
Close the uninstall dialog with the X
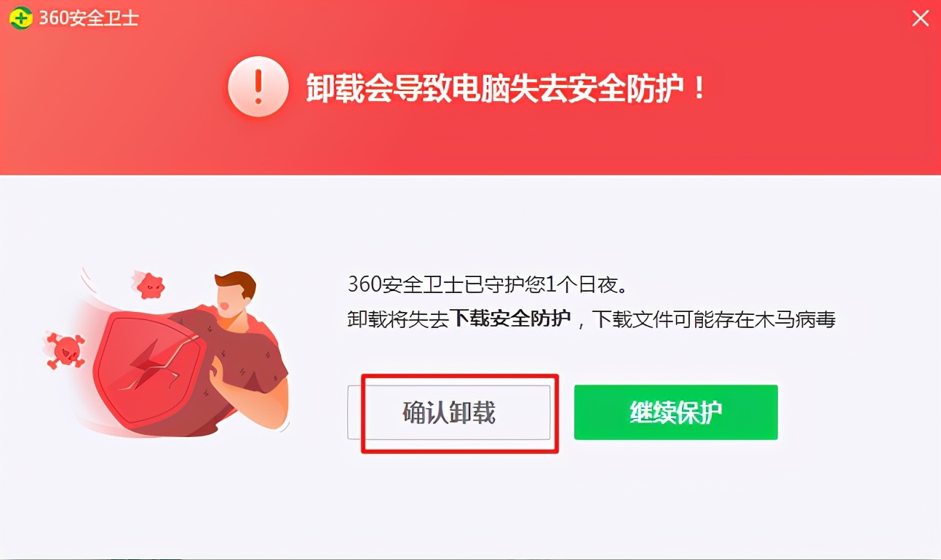[921, 18]
